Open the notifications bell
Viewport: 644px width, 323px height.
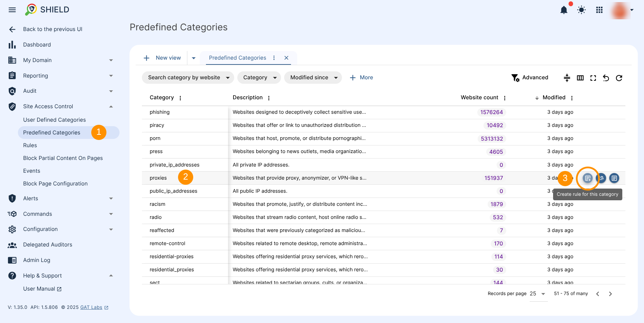click(564, 10)
